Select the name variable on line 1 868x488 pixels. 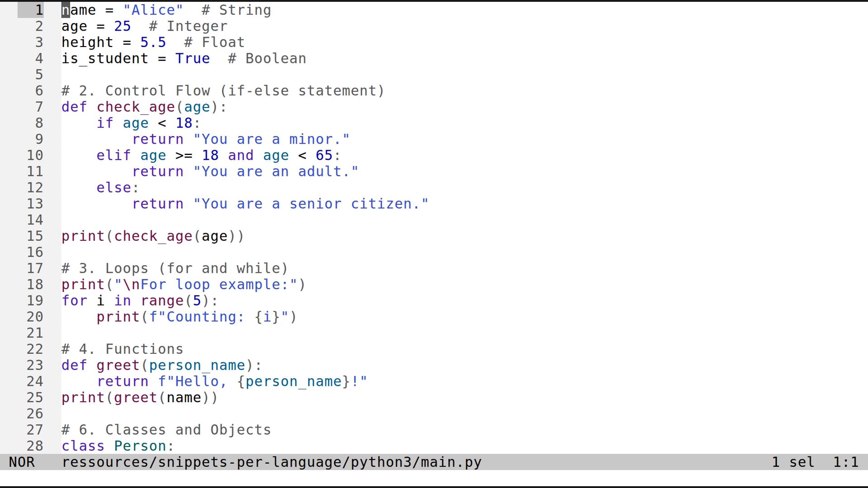pos(79,9)
